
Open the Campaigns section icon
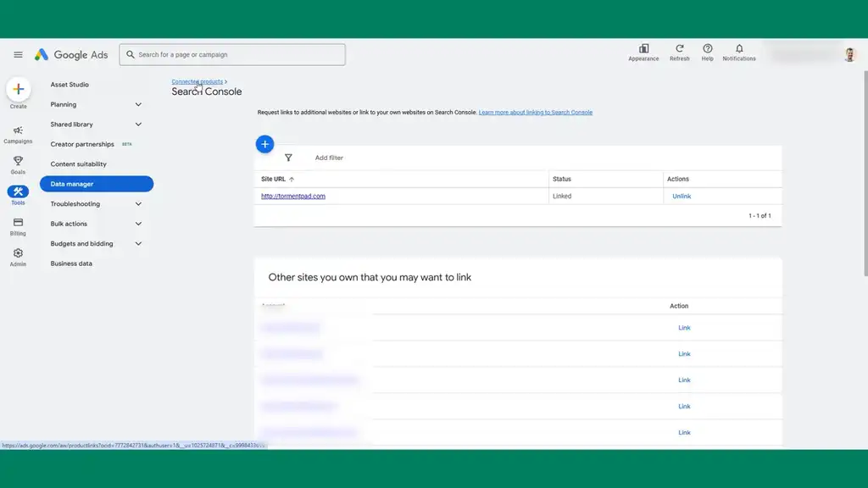(18, 133)
